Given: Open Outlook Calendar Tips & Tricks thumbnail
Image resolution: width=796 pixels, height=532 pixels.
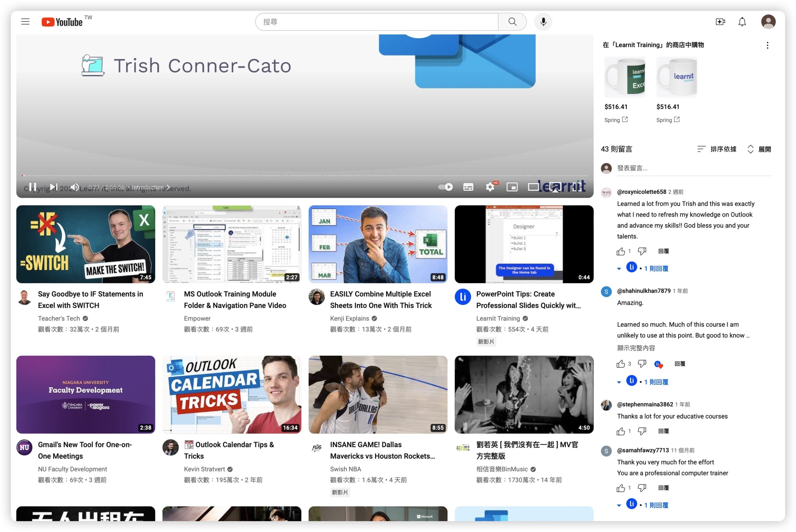Looking at the screenshot, I should tap(232, 394).
